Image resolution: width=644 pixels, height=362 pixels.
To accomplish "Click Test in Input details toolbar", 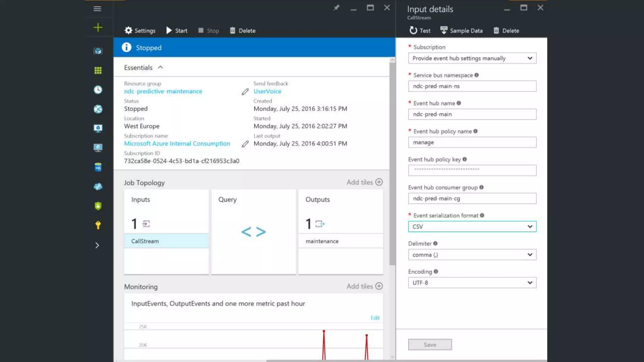I will point(420,30).
